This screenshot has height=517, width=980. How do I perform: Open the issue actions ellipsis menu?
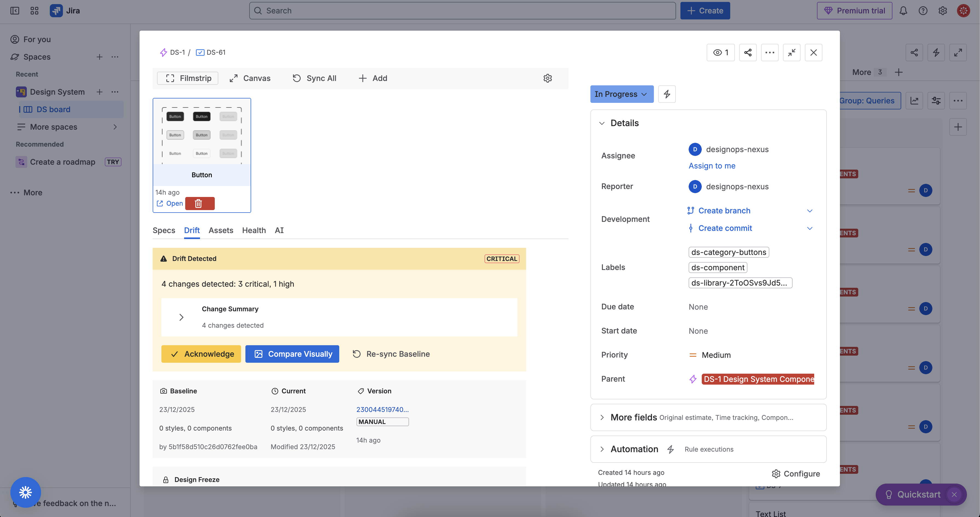(x=770, y=53)
